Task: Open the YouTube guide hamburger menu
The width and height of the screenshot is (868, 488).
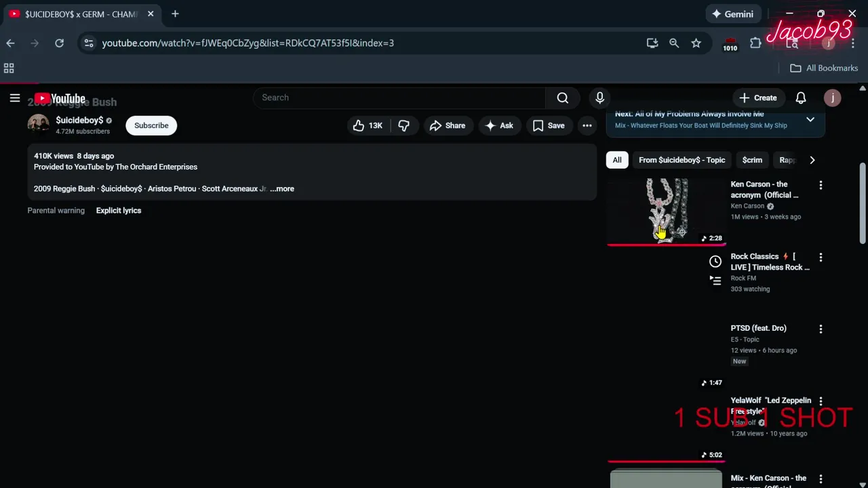Action: point(15,98)
